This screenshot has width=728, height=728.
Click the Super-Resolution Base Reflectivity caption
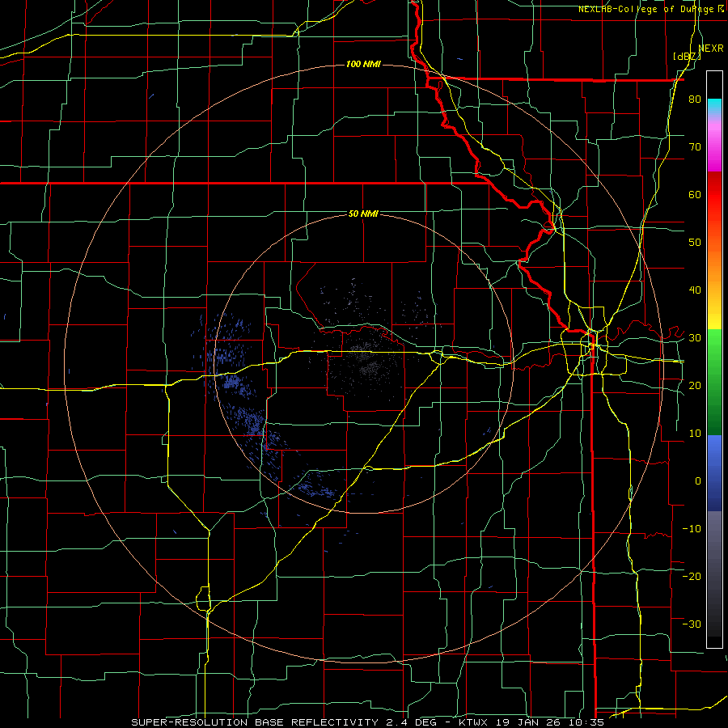click(x=367, y=722)
